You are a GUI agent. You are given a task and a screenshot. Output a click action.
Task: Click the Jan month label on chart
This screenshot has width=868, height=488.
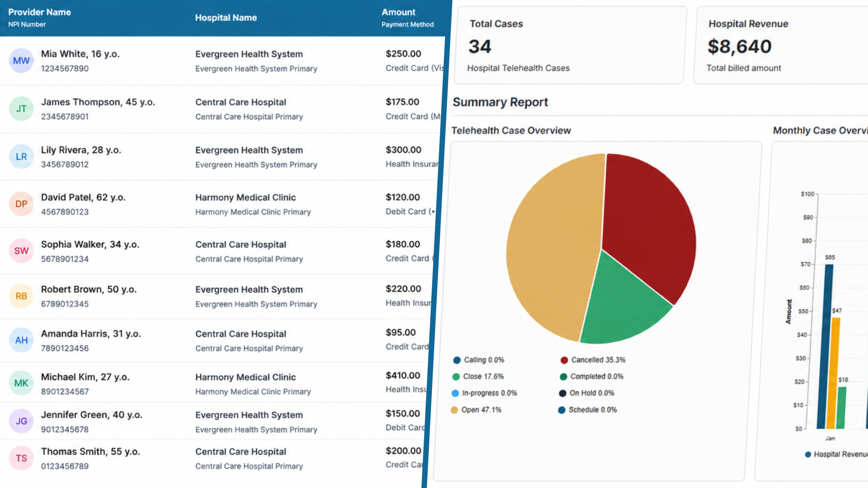point(830,438)
